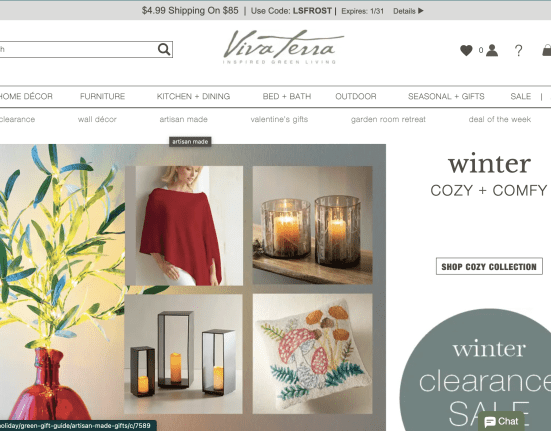
Task: Open the Home Décor menu
Action: click(x=25, y=96)
